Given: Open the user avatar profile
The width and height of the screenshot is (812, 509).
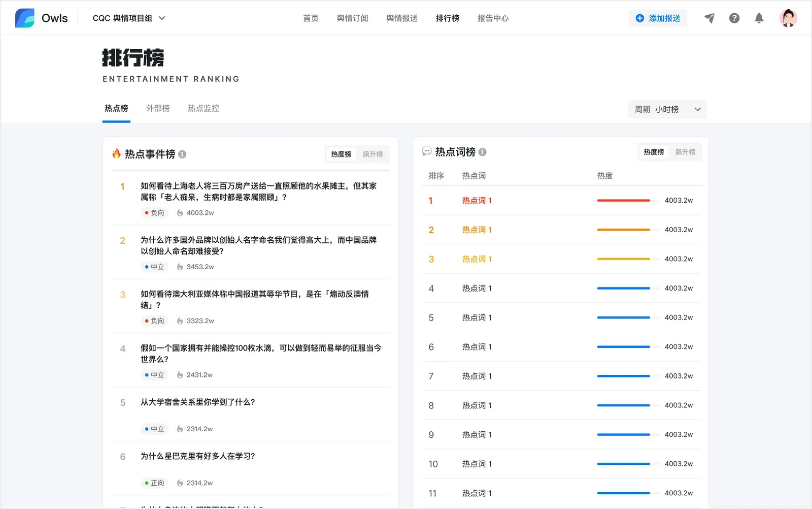Looking at the screenshot, I should point(788,18).
